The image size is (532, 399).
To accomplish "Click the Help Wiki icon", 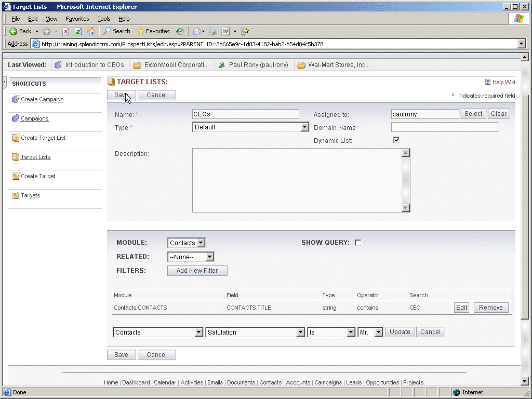I will coord(488,82).
